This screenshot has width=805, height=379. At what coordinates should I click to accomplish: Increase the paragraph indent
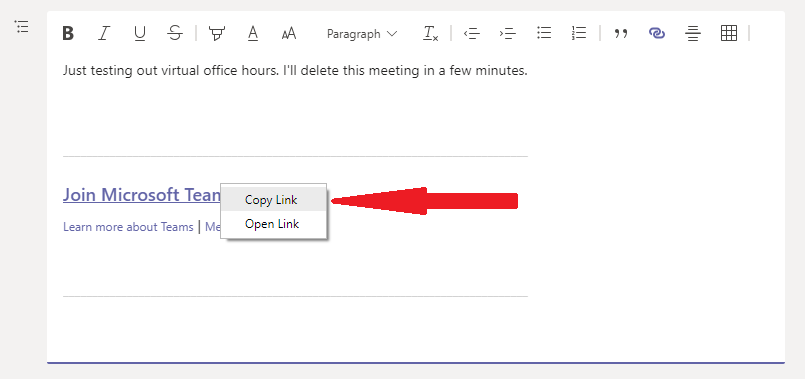(x=507, y=34)
